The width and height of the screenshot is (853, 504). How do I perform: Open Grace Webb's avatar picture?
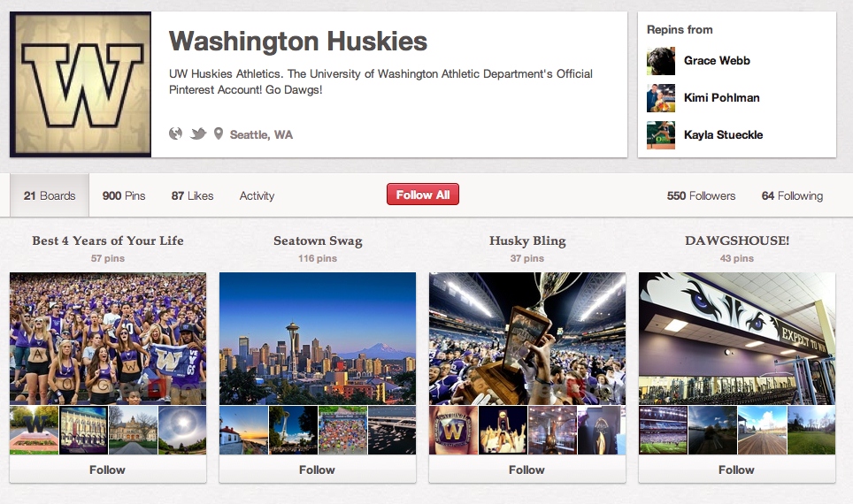(x=661, y=61)
